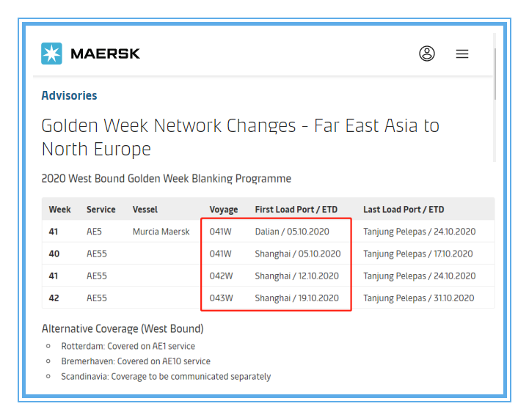Image resolution: width=529 pixels, height=420 pixels.
Task: Click the Last Load Port / ETD header
Action: pyautogui.click(x=404, y=210)
